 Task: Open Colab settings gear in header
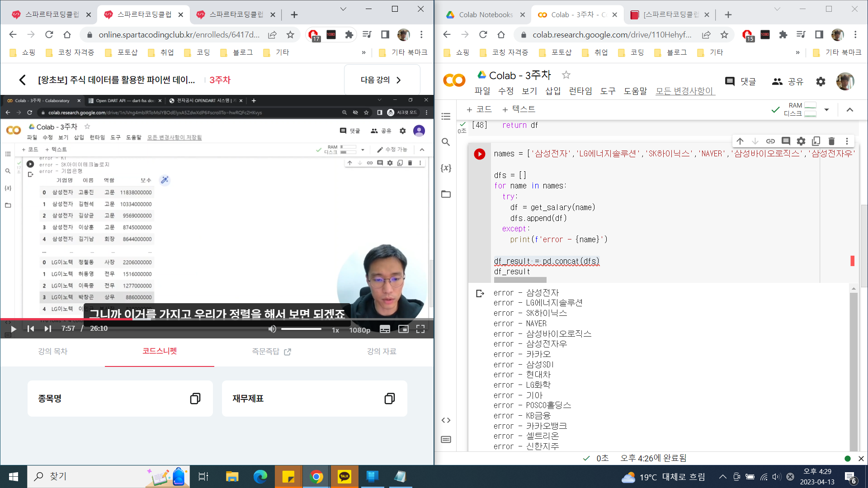click(821, 81)
